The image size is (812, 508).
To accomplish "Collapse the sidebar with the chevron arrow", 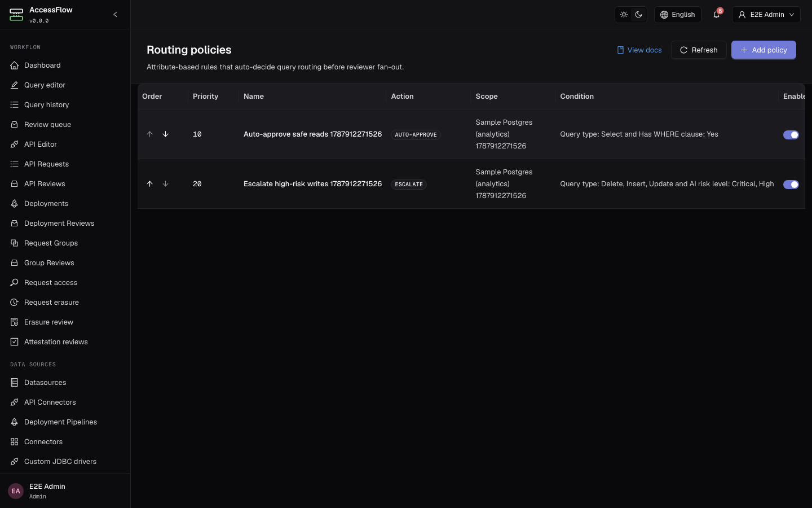I will pos(115,15).
